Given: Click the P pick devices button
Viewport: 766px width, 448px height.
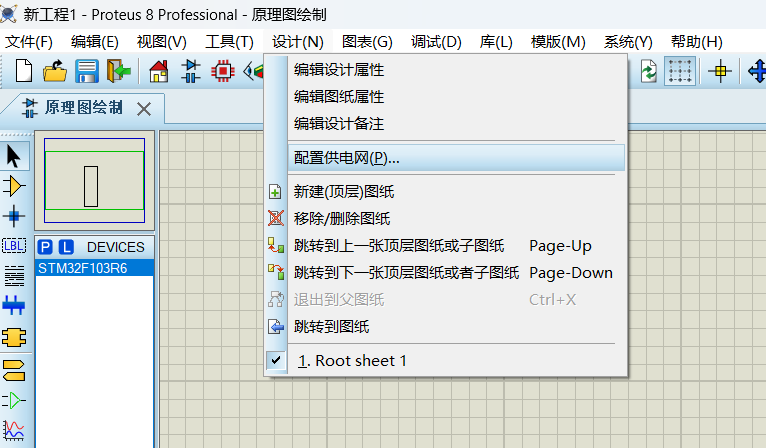Looking at the screenshot, I should pos(45,247).
